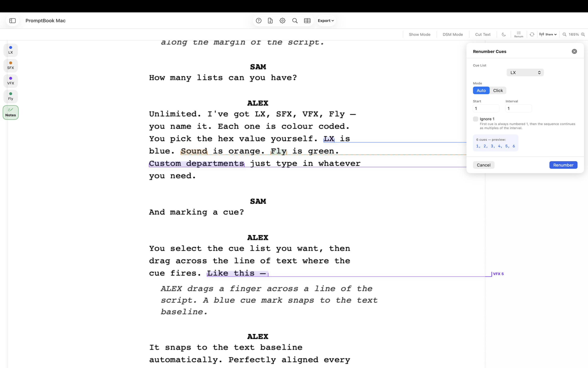Toggle dark mode moon icon
Screen dimensions: 588x368
(x=504, y=34)
